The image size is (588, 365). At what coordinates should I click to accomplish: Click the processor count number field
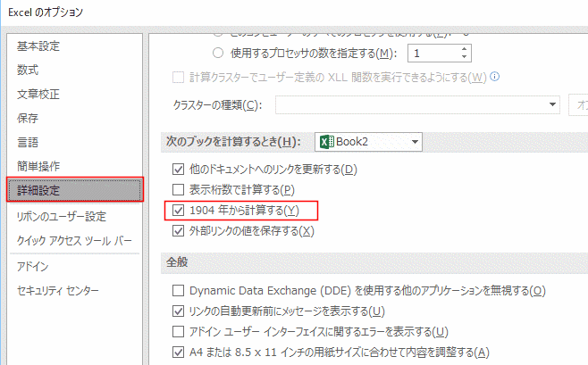[x=435, y=53]
